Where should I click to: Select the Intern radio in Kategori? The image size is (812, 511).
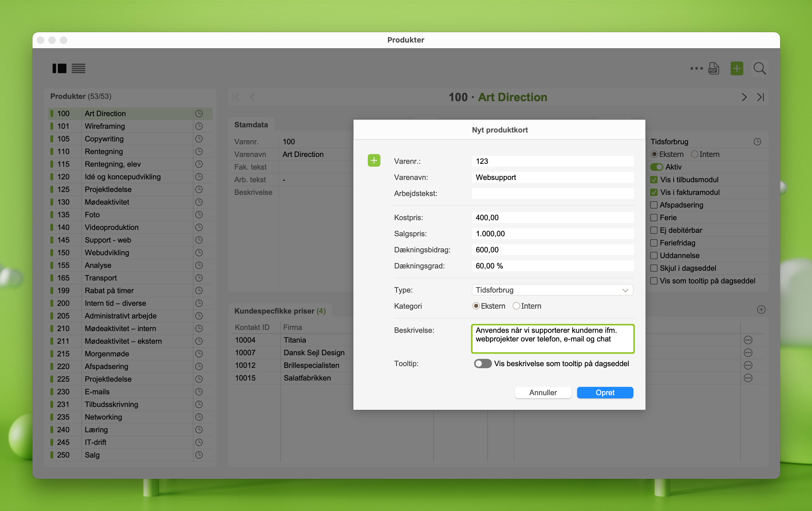[516, 306]
